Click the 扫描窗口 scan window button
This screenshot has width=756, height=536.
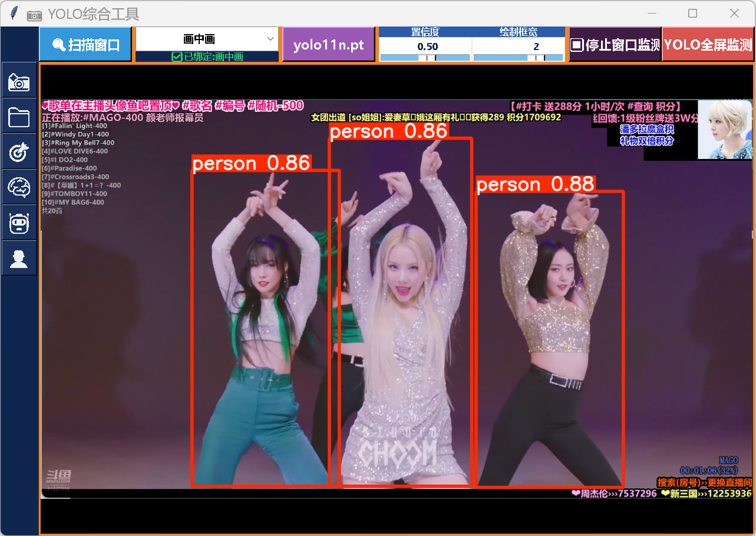coord(85,45)
